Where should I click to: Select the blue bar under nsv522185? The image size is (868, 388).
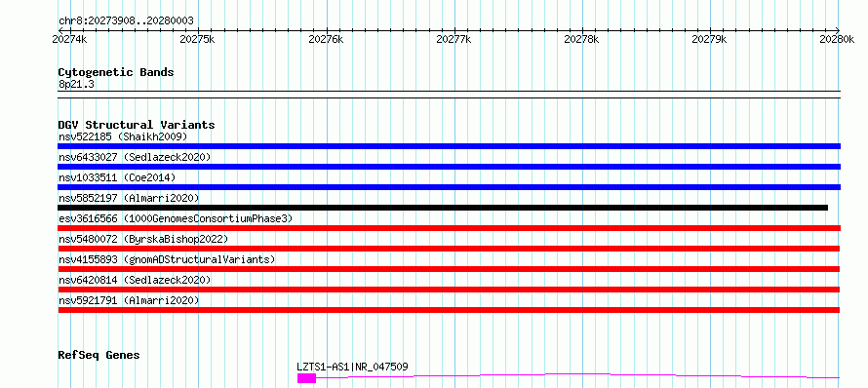pyautogui.click(x=450, y=146)
